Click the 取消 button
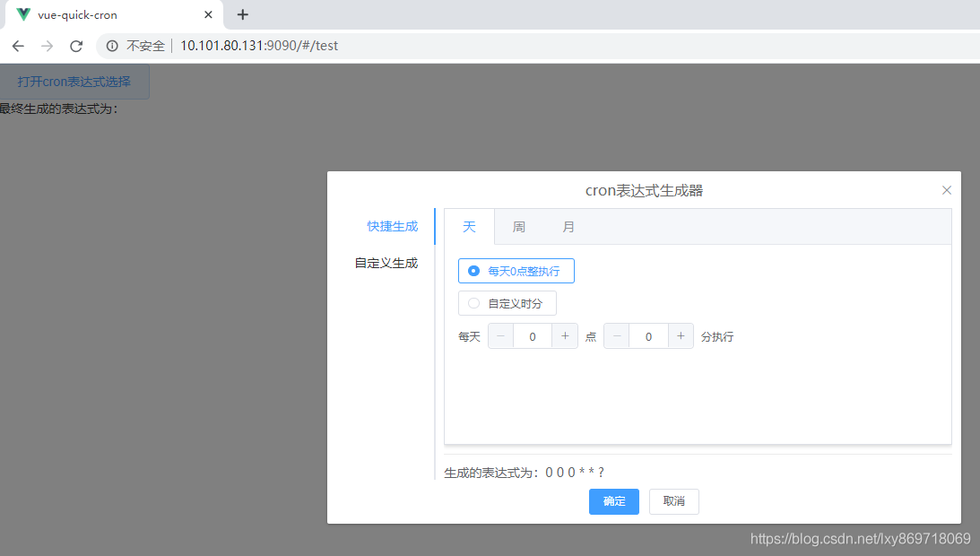The width and height of the screenshot is (980, 556). 673,501
